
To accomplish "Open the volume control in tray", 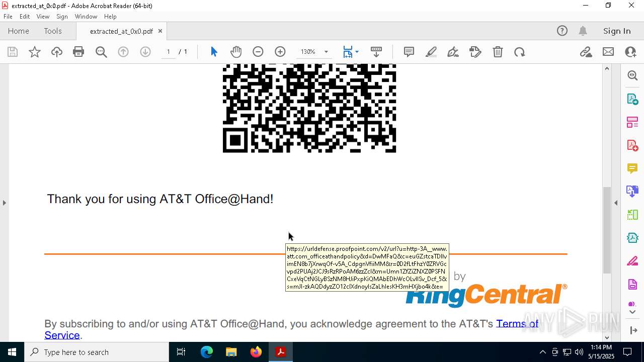I will [579, 352].
